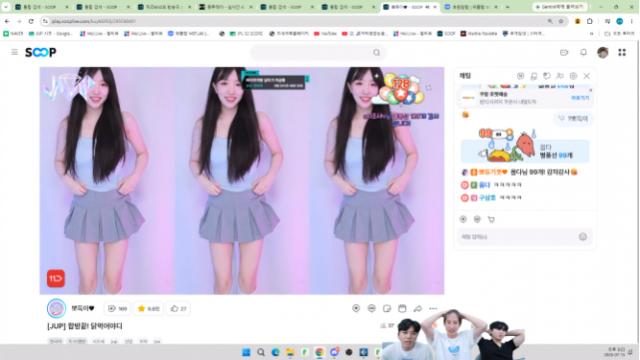The width and height of the screenshot is (640, 360).
Task: Open the SOOP hamburger menu
Action: pyautogui.click(x=15, y=52)
